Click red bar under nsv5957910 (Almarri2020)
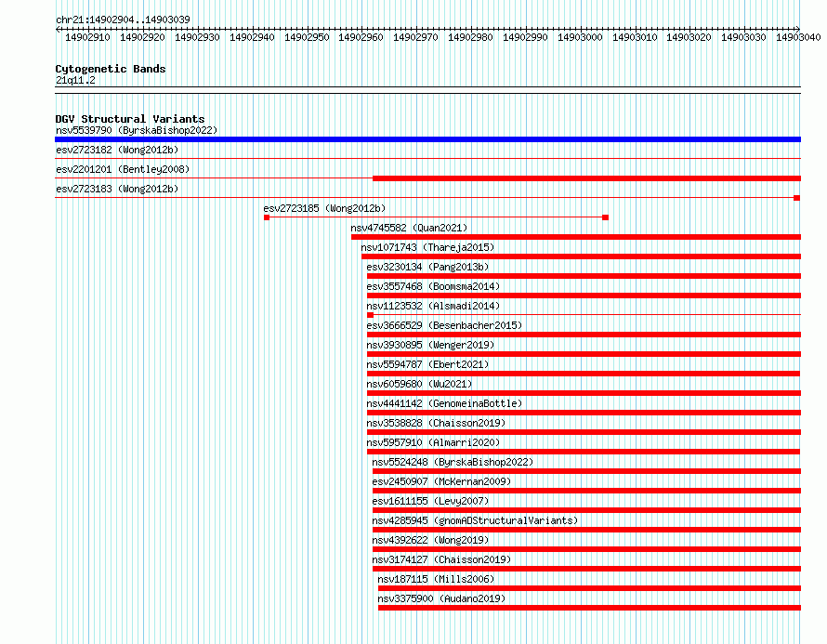Image resolution: width=827 pixels, height=644 pixels. 584,452
